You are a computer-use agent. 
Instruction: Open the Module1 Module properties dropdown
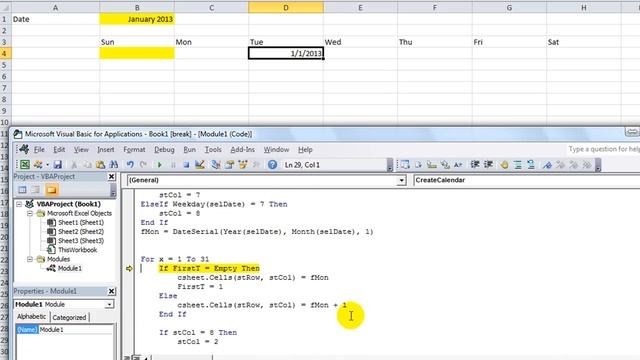109,304
